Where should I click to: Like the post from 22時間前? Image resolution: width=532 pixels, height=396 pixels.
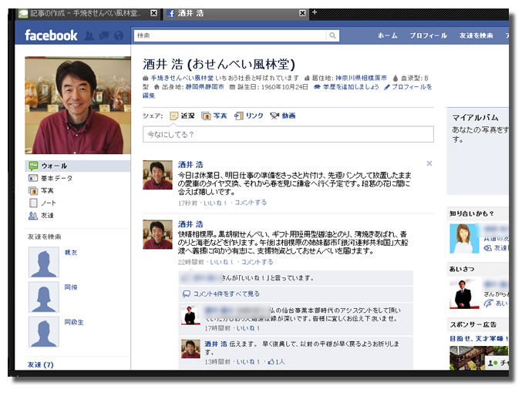click(x=221, y=262)
